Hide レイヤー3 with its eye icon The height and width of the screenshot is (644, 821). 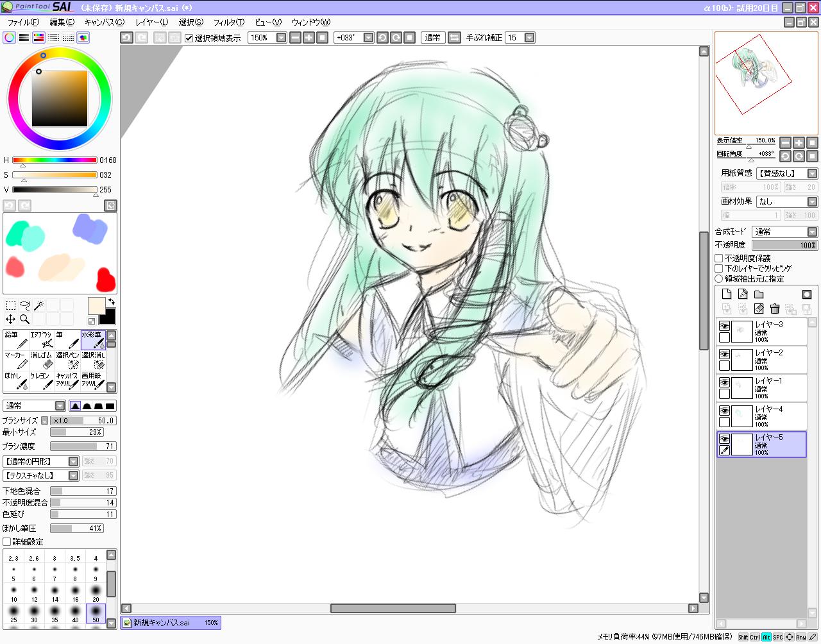(x=724, y=326)
